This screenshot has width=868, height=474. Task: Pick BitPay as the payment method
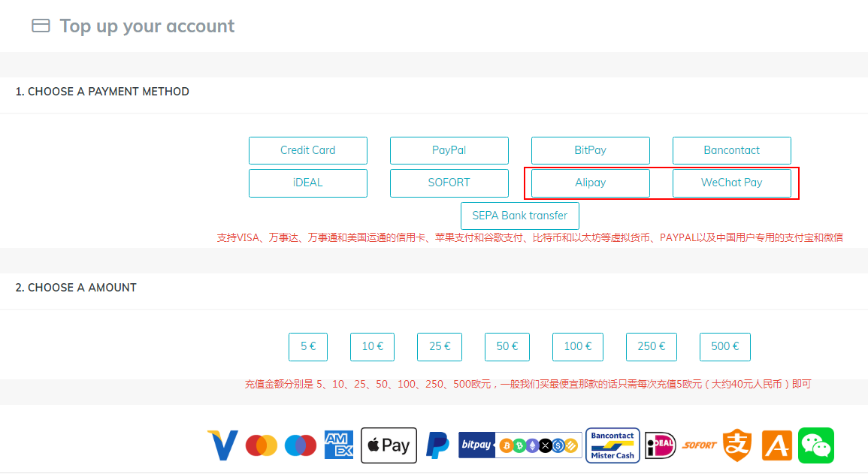point(590,150)
